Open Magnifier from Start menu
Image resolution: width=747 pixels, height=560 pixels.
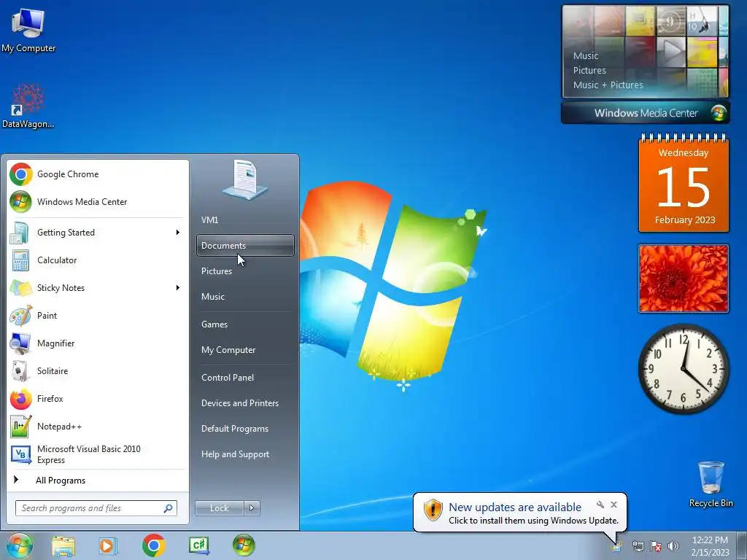(97, 343)
